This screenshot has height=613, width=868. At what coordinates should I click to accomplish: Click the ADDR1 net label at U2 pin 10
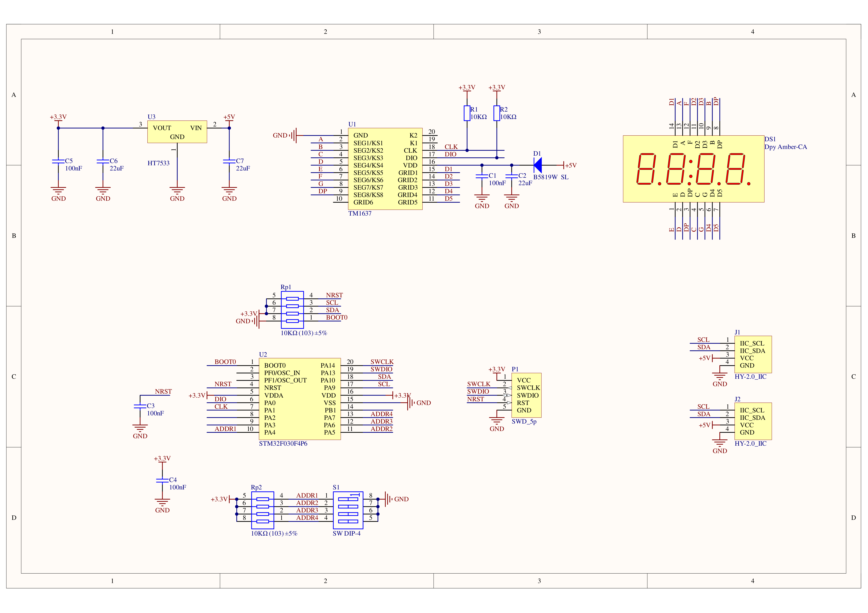tap(225, 429)
